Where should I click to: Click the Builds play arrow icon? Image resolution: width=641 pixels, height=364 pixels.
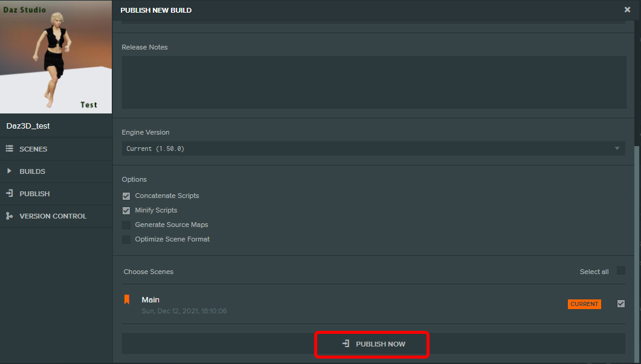(x=9, y=171)
